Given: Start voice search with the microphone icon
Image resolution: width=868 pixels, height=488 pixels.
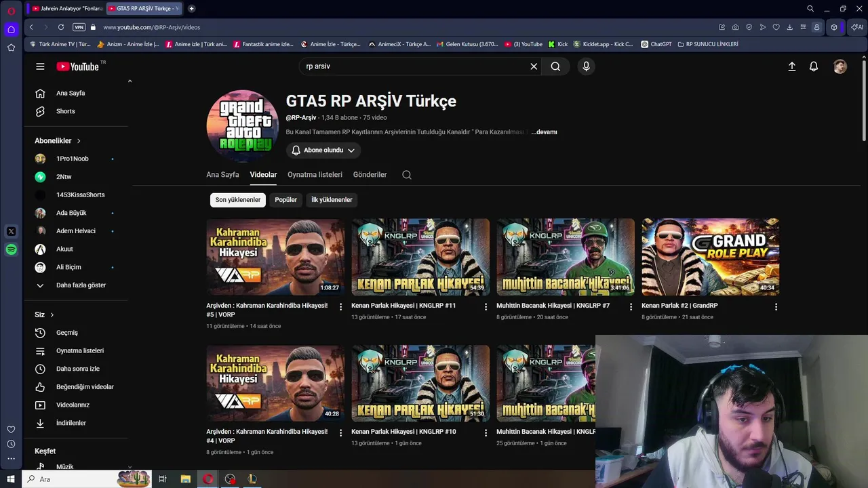Looking at the screenshot, I should point(587,66).
